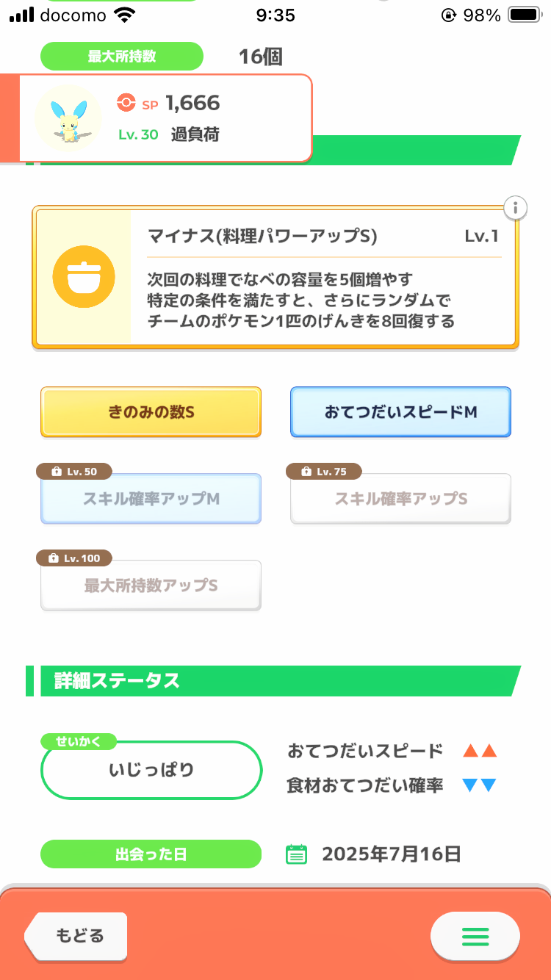Tap the locked スキル確率アップM sub-skill
Screen dimensions: 551x980
(x=151, y=500)
